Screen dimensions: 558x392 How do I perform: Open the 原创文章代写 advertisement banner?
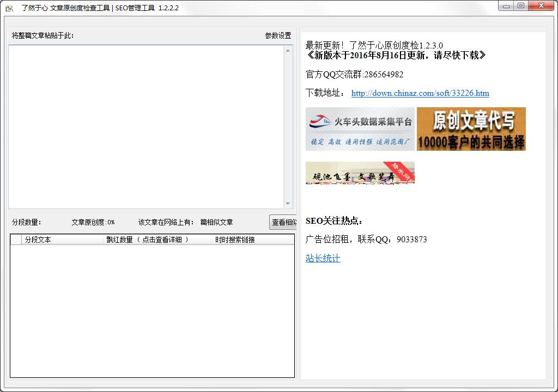point(471,129)
